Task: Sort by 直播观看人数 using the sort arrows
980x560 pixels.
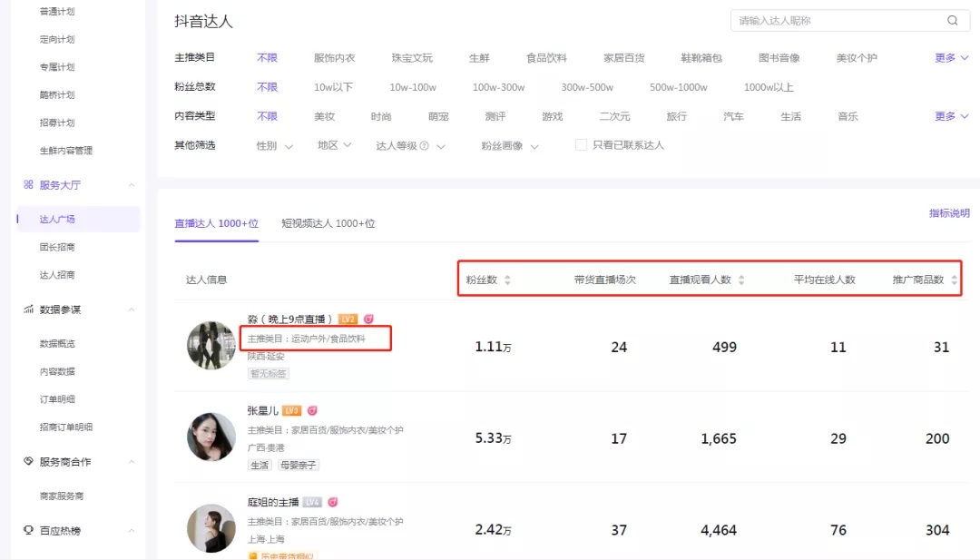Action: click(741, 280)
